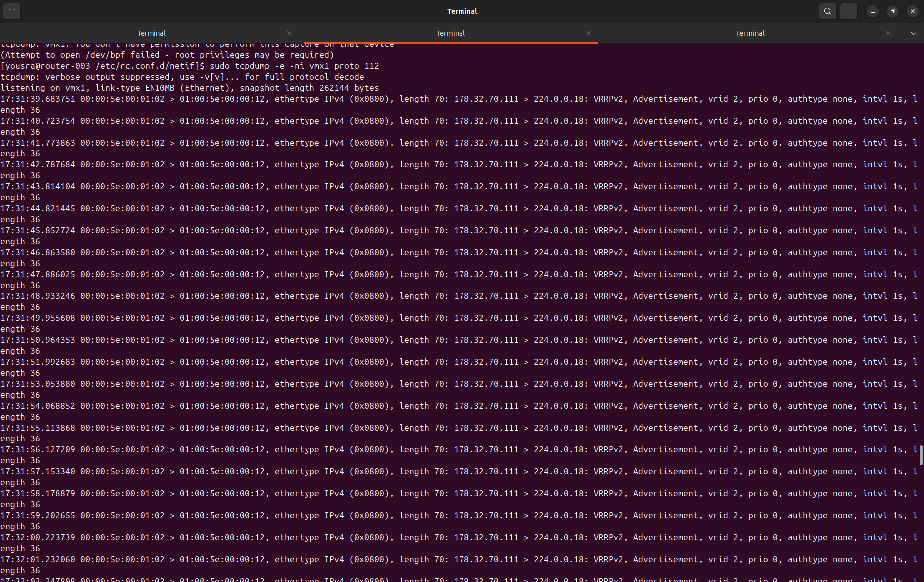Open the hamburger menu in the title bar

coord(848,11)
